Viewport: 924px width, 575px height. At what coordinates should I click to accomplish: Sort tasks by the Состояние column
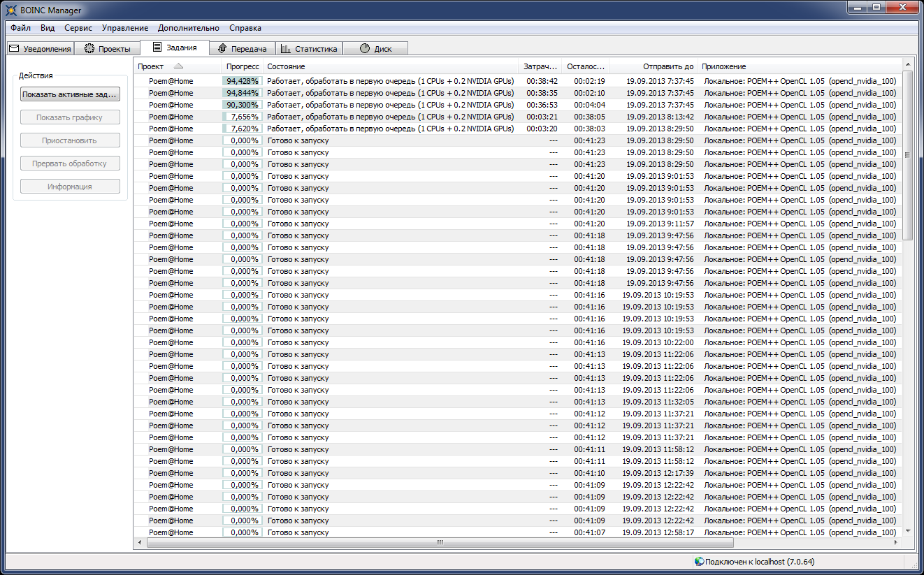(391, 66)
